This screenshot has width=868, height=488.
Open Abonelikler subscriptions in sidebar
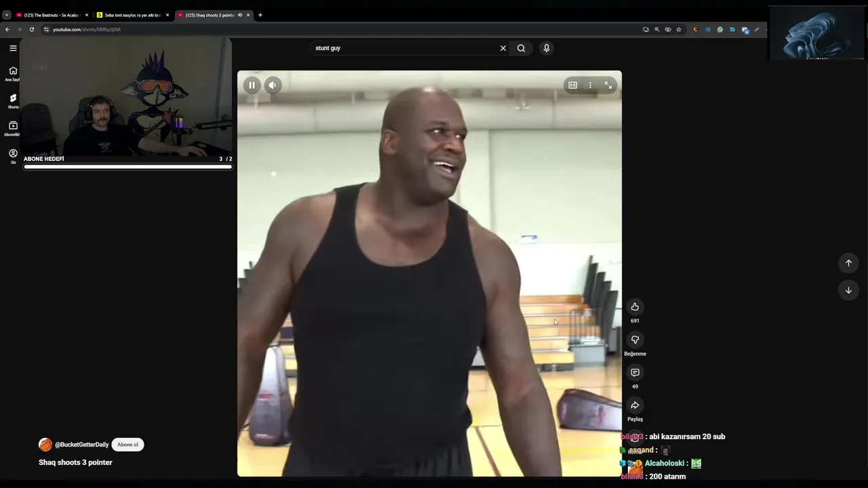[13, 129]
